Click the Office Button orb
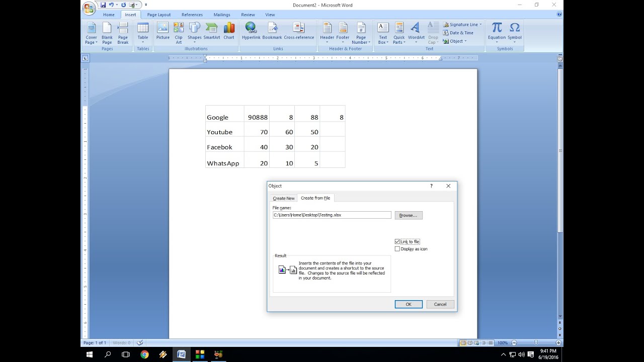This screenshot has width=644, height=362. click(89, 9)
